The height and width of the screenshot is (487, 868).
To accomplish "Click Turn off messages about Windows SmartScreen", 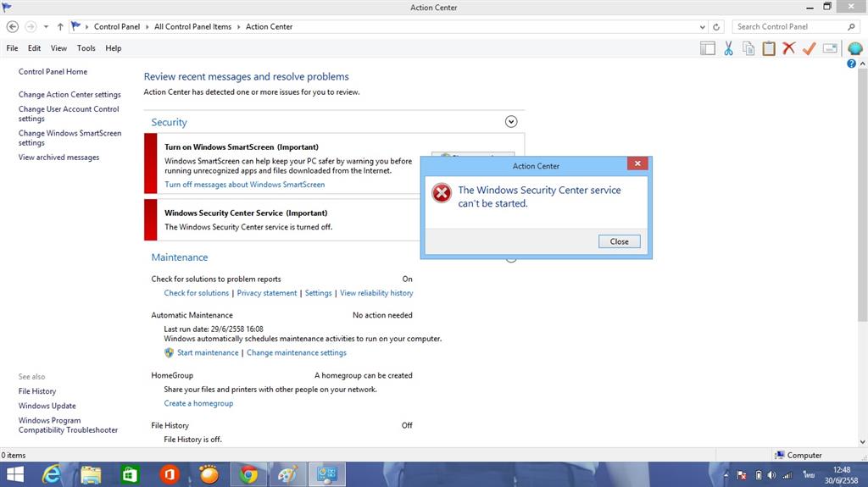I will 245,185.
